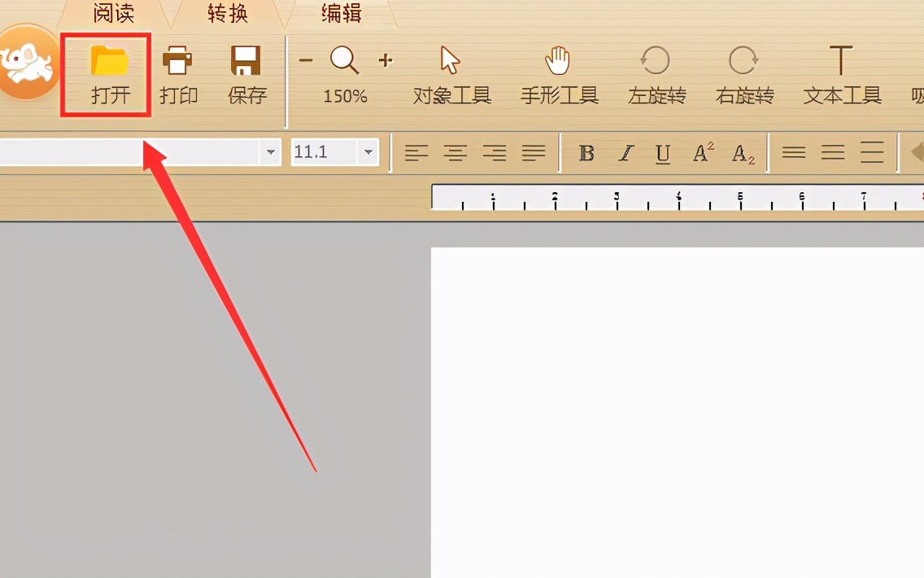Click the elephant logo in the corner
The image size is (924, 578).
point(27,61)
